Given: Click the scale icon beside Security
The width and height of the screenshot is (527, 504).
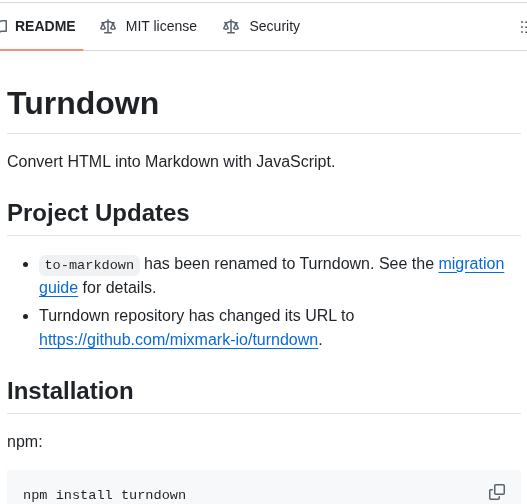Looking at the screenshot, I should (x=231, y=26).
